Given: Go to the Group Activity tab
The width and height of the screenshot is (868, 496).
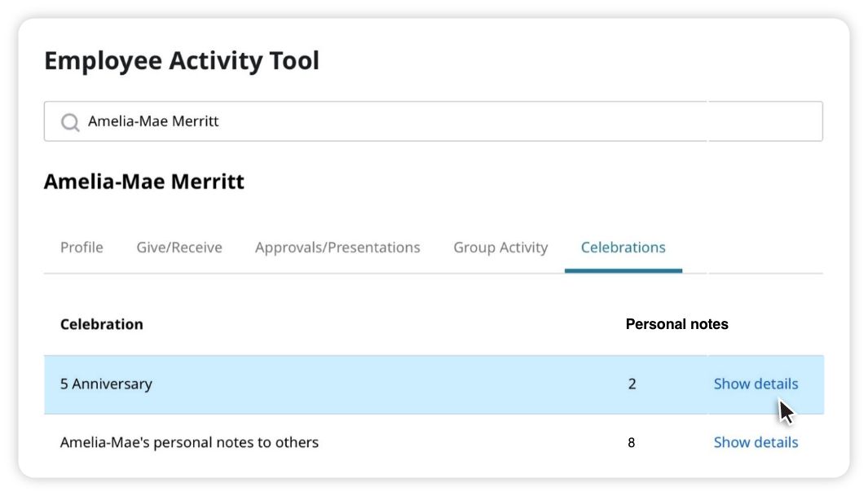Looking at the screenshot, I should [500, 248].
